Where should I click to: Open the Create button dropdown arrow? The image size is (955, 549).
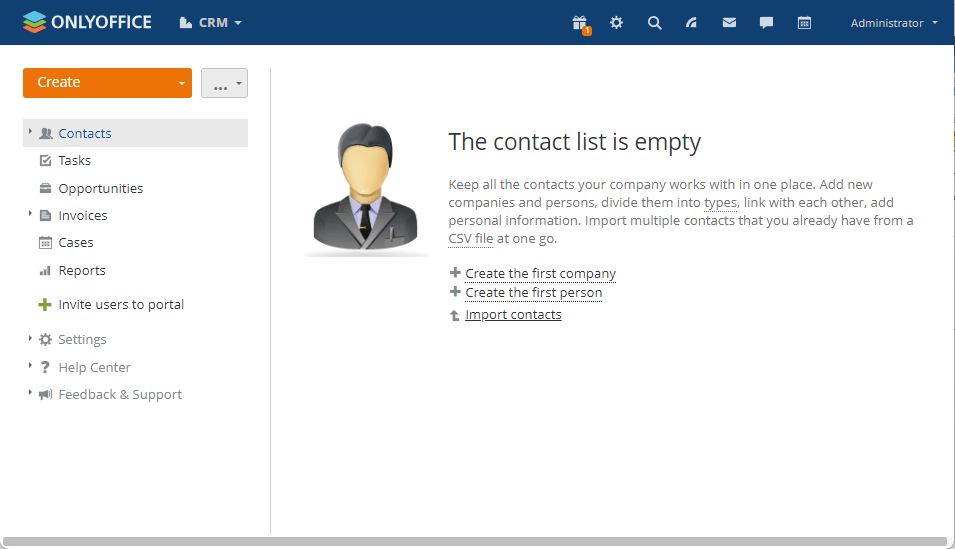point(181,83)
